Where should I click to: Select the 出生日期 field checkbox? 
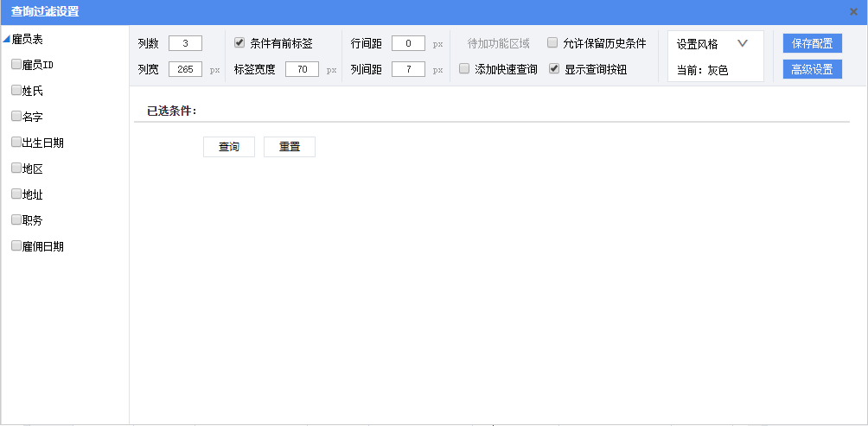[16, 142]
